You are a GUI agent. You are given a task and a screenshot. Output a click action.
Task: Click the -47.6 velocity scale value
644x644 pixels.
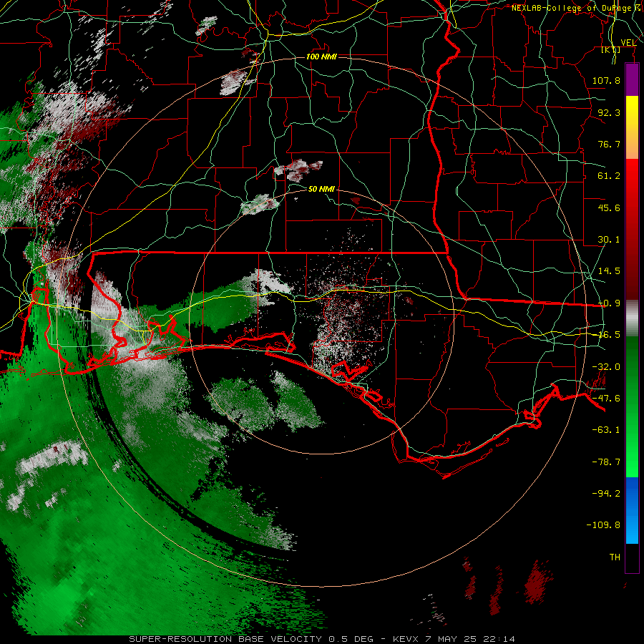coord(606,399)
